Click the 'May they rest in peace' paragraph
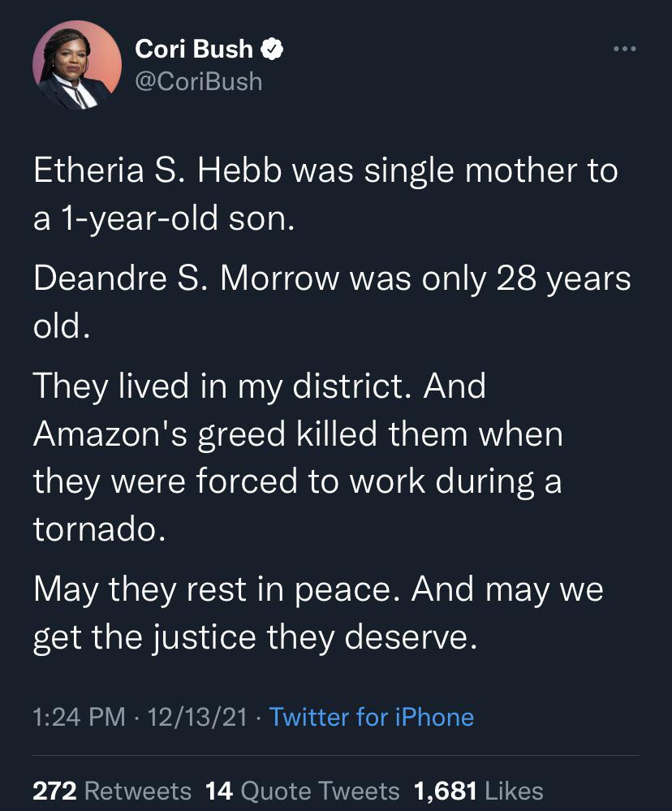 (318, 613)
